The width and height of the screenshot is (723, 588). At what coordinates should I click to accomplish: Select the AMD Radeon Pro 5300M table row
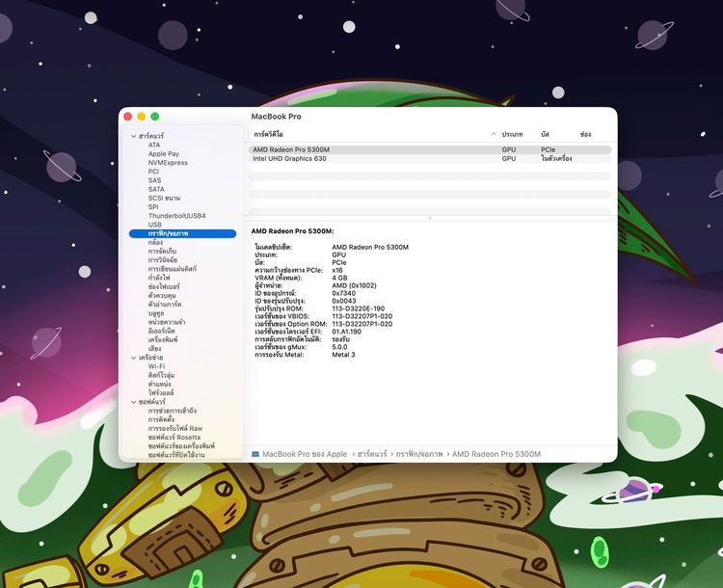(430, 149)
